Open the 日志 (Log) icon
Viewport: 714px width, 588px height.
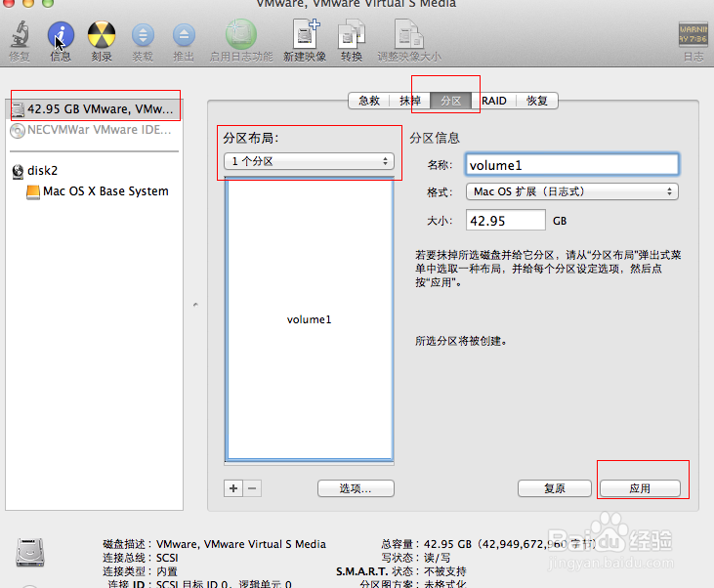click(x=693, y=34)
